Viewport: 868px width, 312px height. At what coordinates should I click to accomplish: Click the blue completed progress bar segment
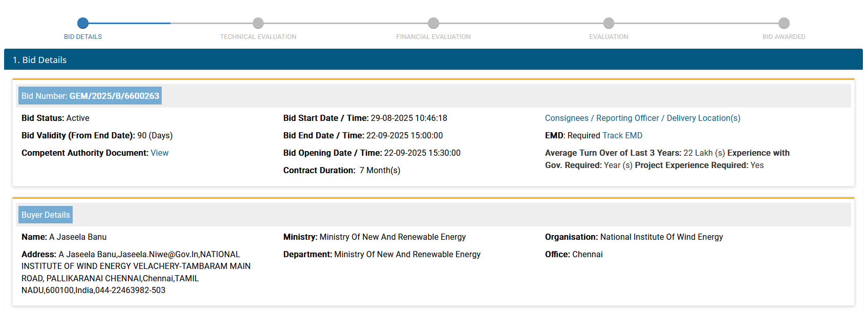tap(128, 23)
